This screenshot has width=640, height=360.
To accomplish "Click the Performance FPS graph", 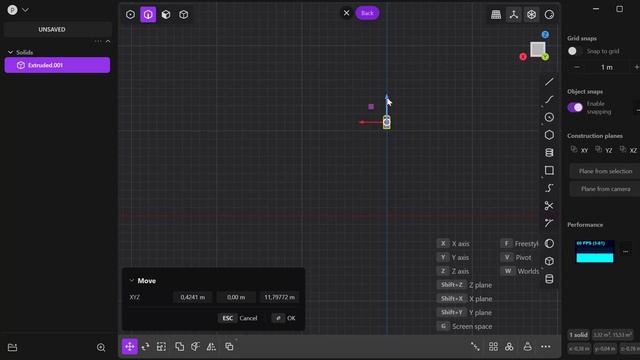I will point(595,251).
